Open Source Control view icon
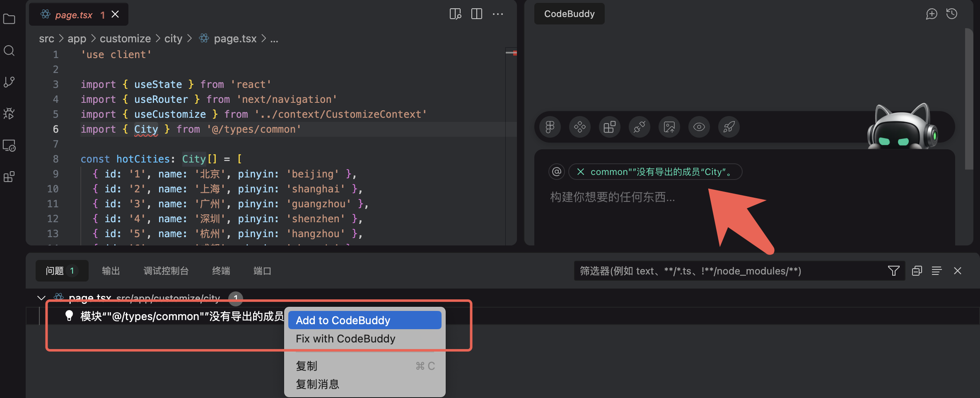Viewport: 980px width, 398px height. [x=9, y=82]
